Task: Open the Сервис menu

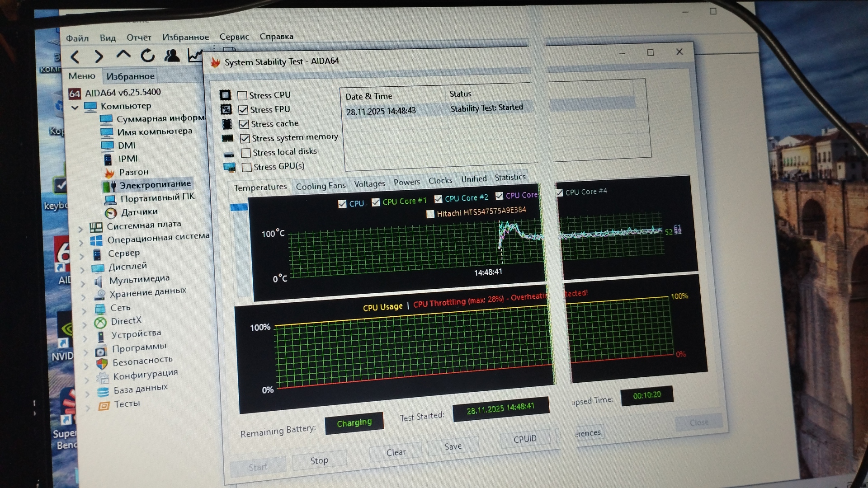Action: click(234, 37)
